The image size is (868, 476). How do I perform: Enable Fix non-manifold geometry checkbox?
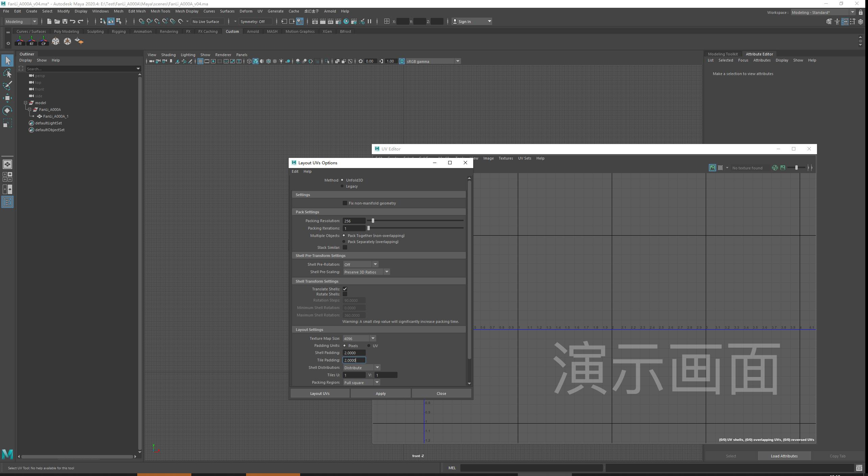pyautogui.click(x=345, y=203)
